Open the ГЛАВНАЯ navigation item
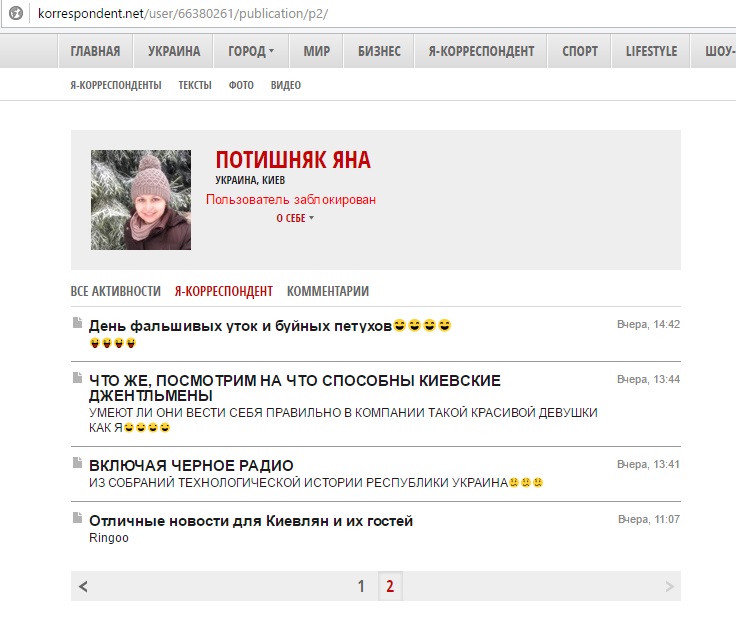This screenshot has height=621, width=736. point(95,51)
